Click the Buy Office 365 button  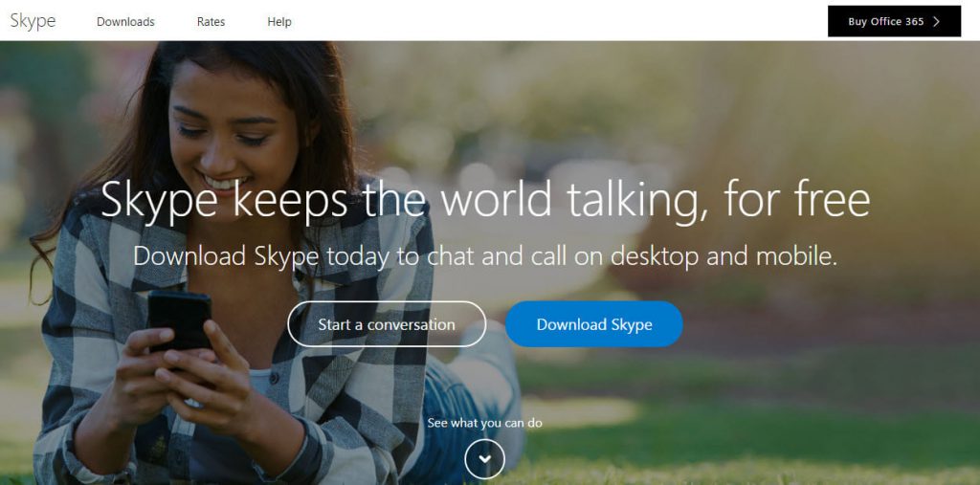point(895,21)
